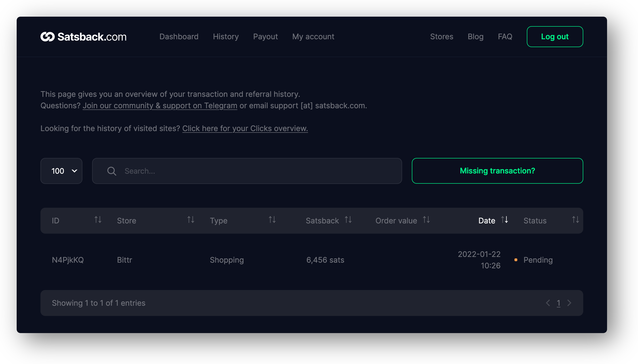Select page 1 in pagination

click(x=558, y=303)
